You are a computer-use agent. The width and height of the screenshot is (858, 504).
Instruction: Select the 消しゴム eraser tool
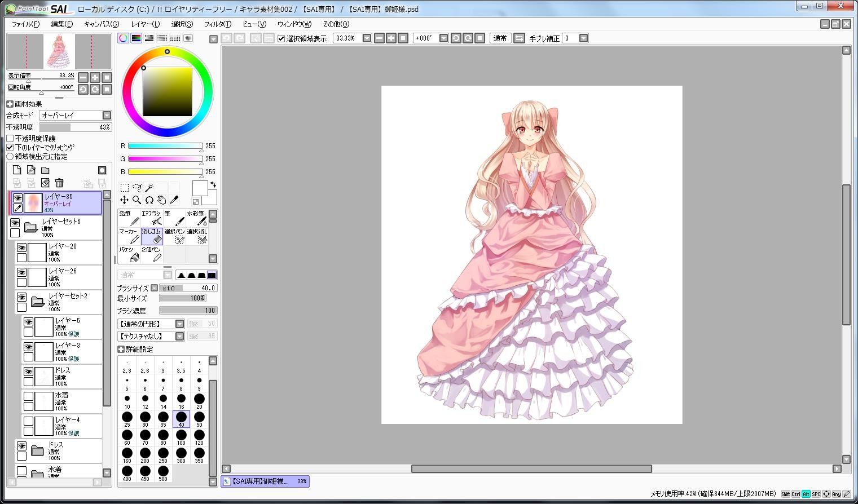(152, 236)
